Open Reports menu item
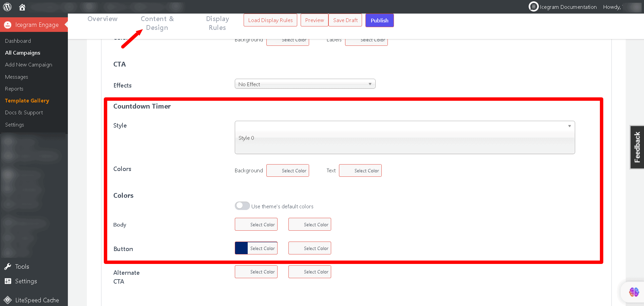The height and width of the screenshot is (306, 644). point(14,89)
